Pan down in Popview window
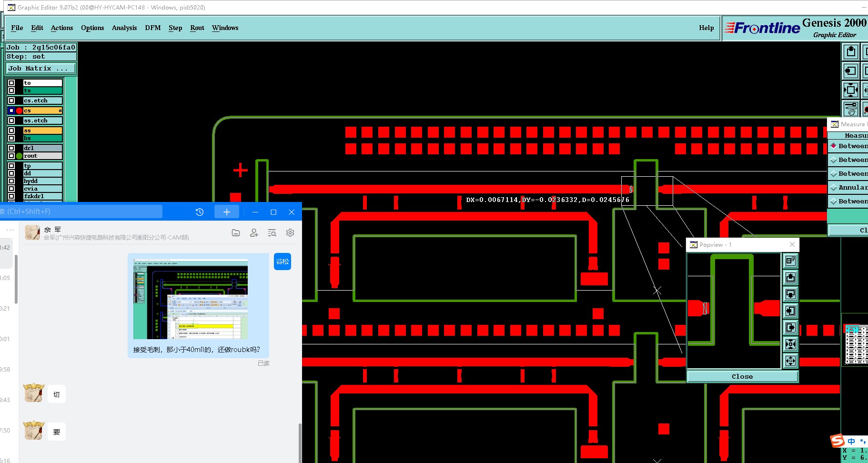The height and width of the screenshot is (463, 868). (790, 294)
